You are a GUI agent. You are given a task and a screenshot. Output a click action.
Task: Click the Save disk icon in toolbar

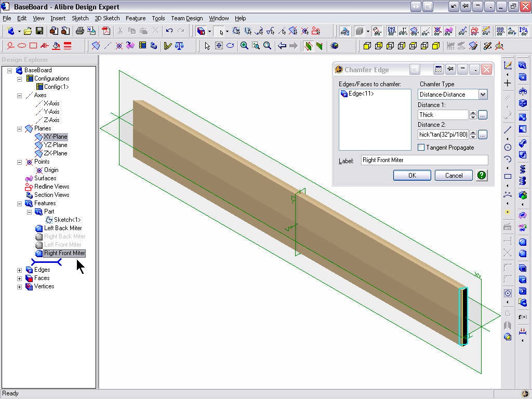39,31
